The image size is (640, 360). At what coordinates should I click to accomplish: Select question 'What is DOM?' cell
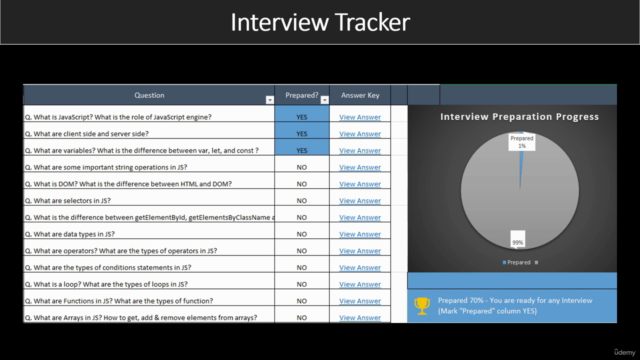(x=149, y=181)
